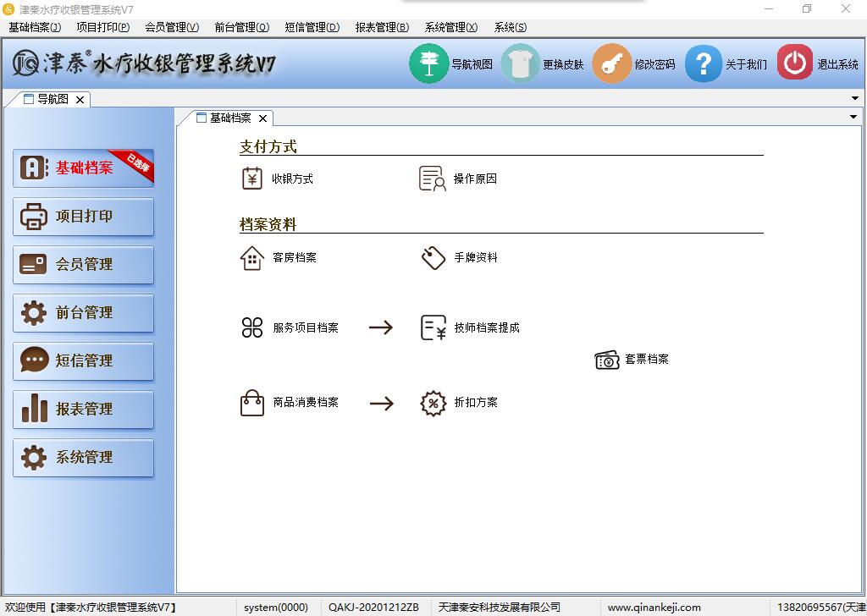
Task: Open the 报表管理(B) menu
Action: point(382,27)
